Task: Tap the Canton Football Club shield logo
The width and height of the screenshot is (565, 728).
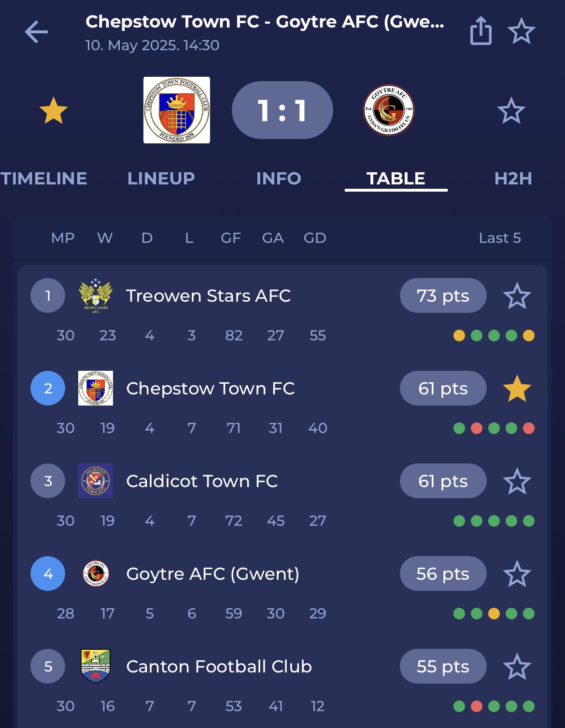Action: (x=96, y=666)
